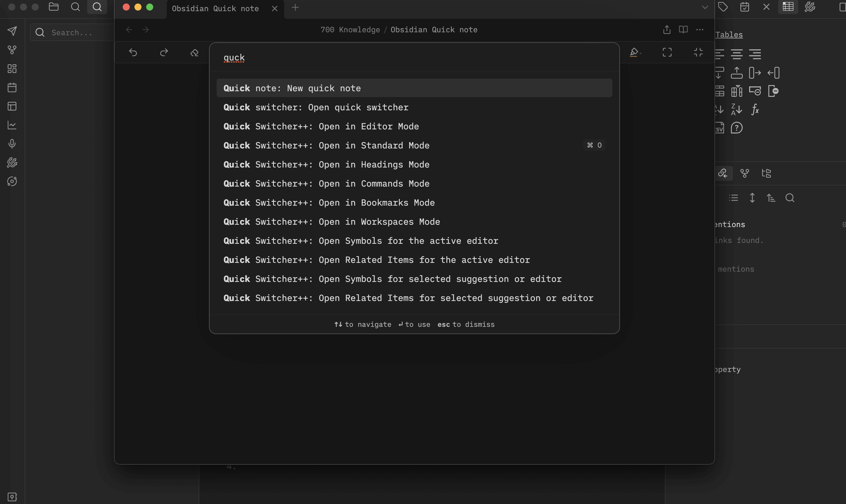Open folder tree tab in right panel

point(766,173)
